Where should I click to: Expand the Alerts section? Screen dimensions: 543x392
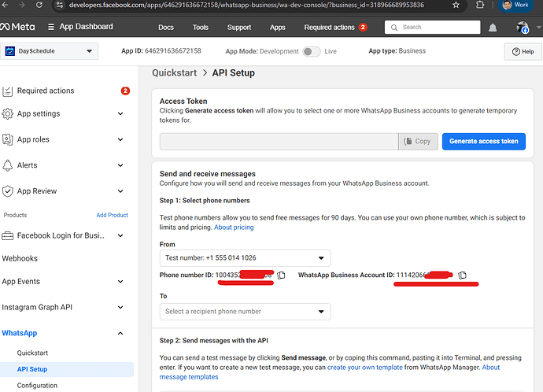(x=120, y=165)
